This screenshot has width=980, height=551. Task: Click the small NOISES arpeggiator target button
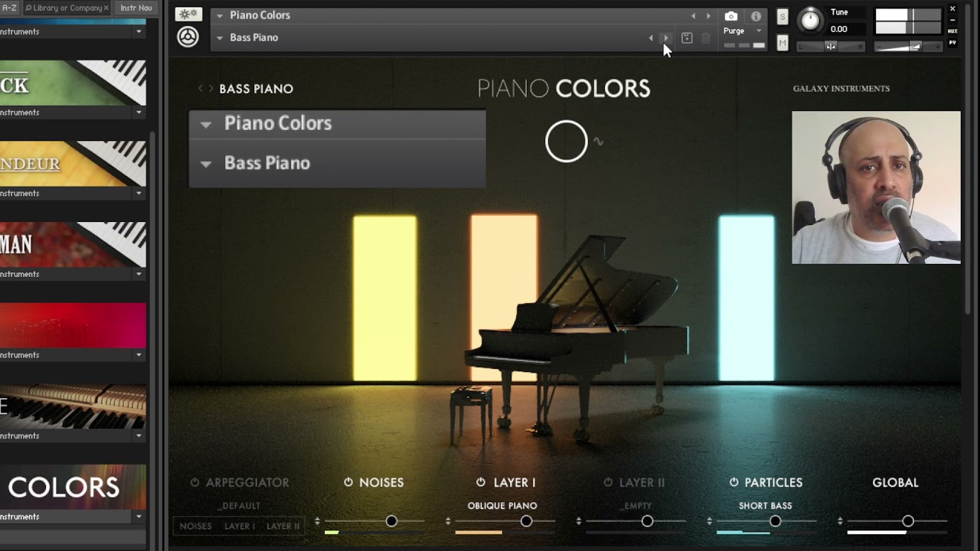pos(195,527)
